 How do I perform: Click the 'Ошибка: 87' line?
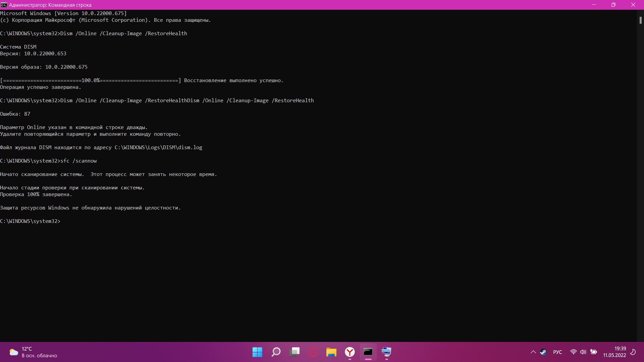tap(15, 114)
